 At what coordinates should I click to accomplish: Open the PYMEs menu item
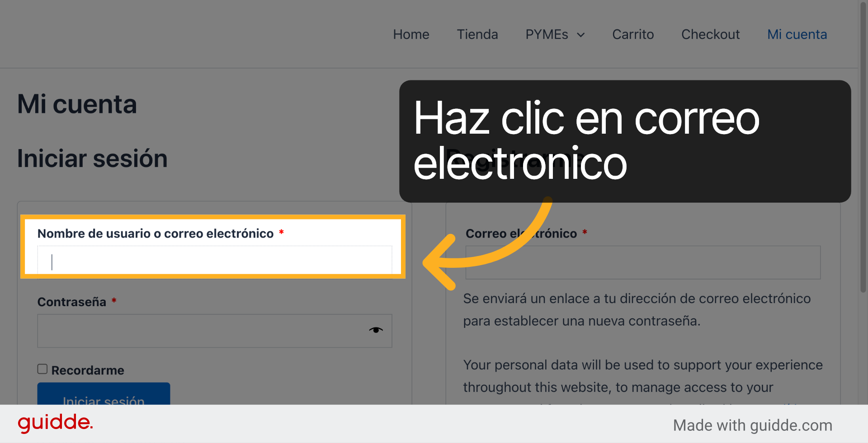pyautogui.click(x=547, y=34)
